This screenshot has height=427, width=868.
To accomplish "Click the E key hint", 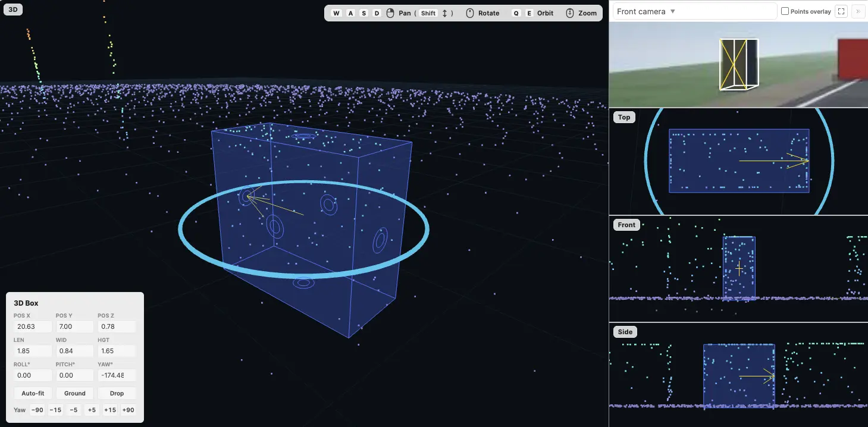I will [529, 13].
